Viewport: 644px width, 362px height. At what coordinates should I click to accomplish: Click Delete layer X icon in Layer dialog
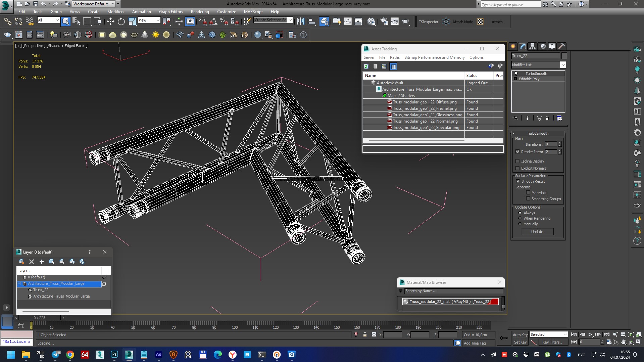pos(32,262)
